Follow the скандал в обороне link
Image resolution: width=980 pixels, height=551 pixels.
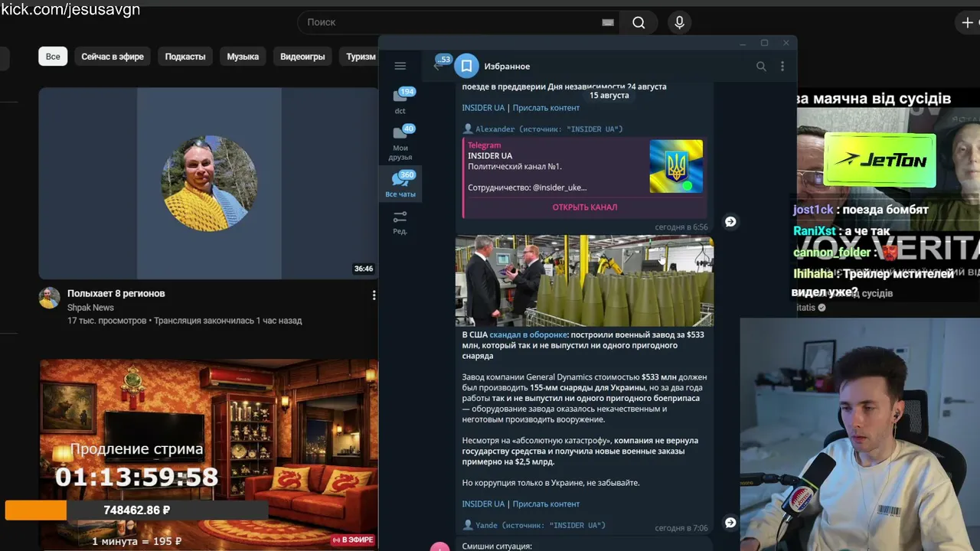pos(528,335)
